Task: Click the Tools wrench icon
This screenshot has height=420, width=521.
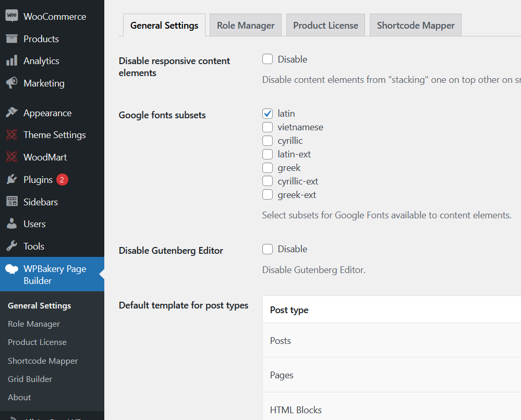Action: pos(11,246)
